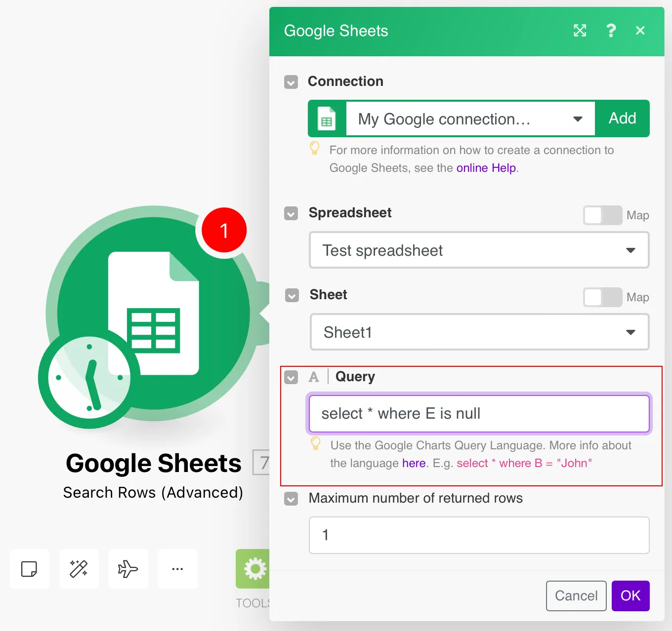
Task: Click the Google Sheets connection icon
Action: 327,119
